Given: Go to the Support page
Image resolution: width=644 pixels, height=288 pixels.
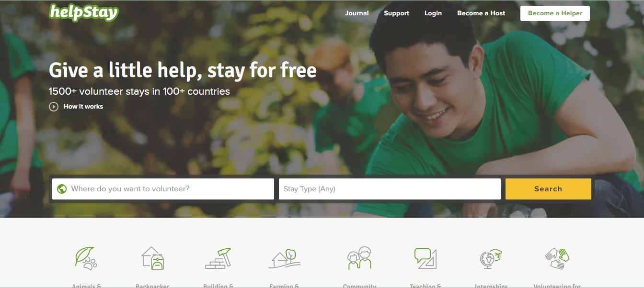Looking at the screenshot, I should pyautogui.click(x=396, y=13).
